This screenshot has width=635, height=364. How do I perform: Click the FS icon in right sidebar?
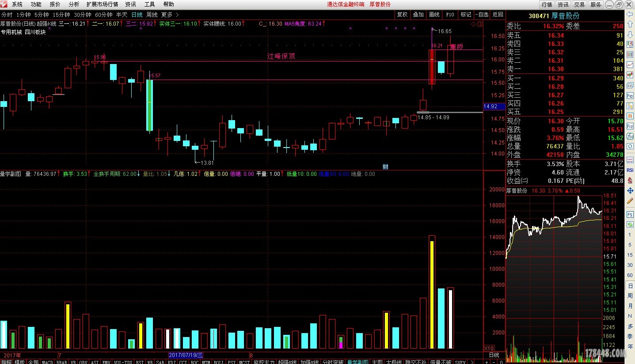point(630,214)
